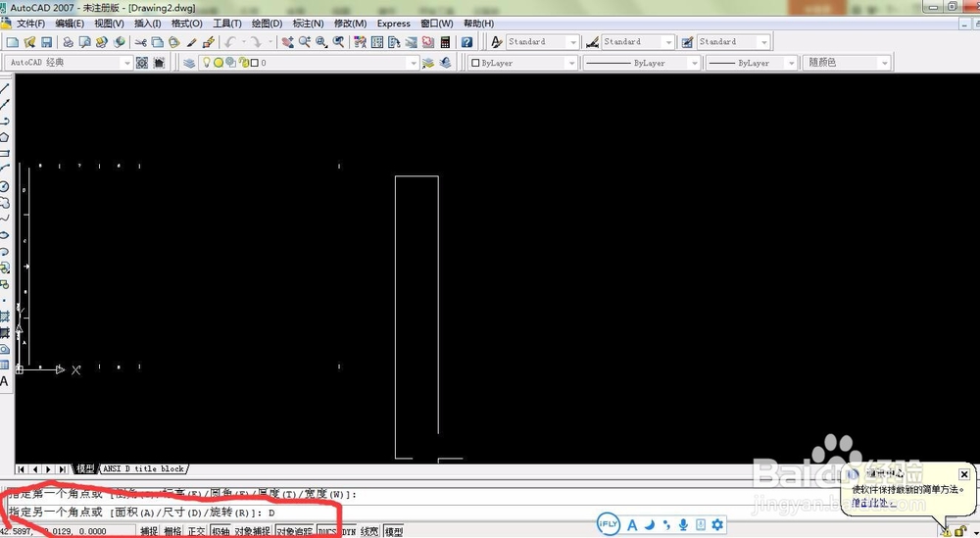The height and width of the screenshot is (538, 980).
Task: Open the Properties palette icon
Action: click(x=360, y=42)
